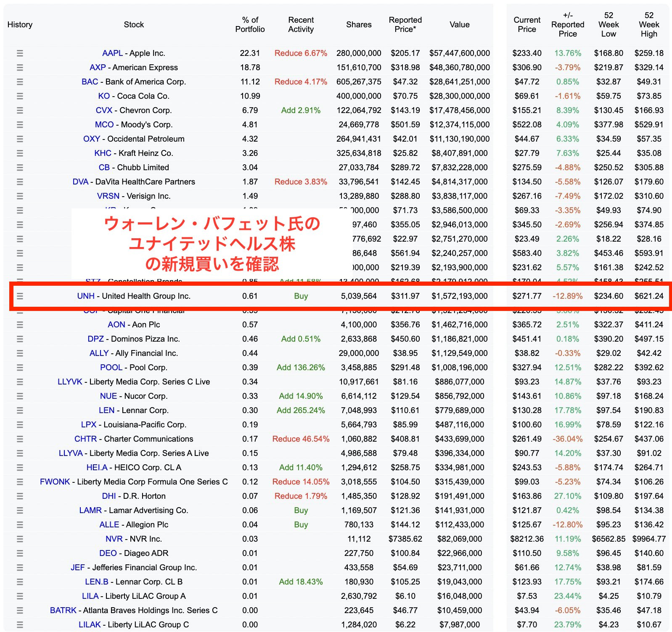Screen dimensions: 672x632
Task: Select the Value column header
Action: 460,25
